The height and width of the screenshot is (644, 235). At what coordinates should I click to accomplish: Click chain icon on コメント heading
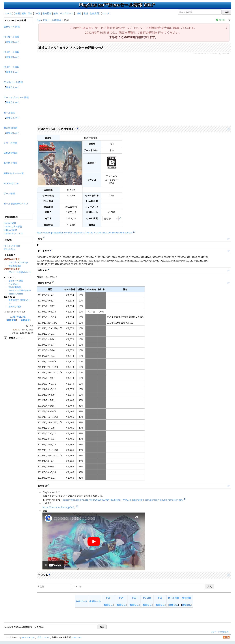point(228,575)
